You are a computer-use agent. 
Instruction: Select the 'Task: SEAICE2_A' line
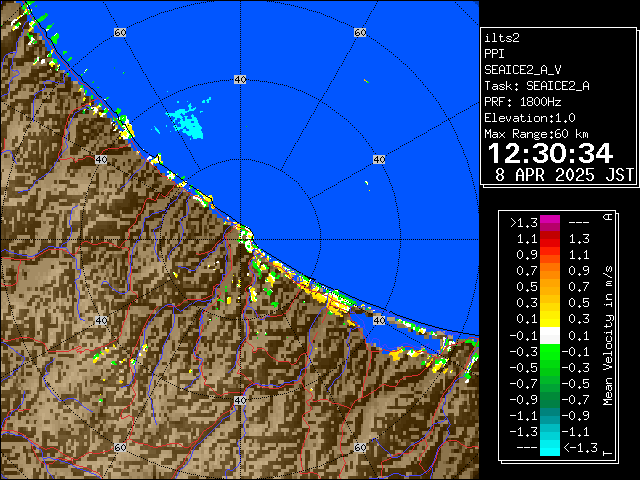point(537,86)
